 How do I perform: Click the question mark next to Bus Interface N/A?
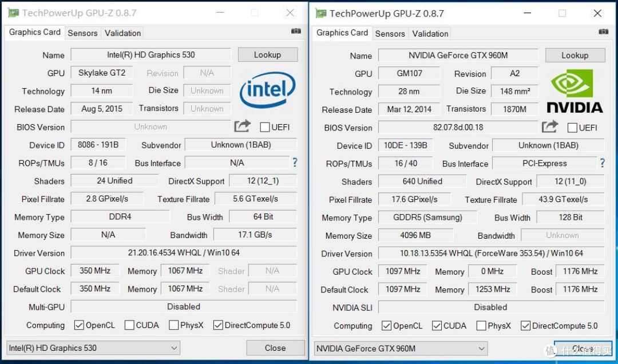pos(295,163)
